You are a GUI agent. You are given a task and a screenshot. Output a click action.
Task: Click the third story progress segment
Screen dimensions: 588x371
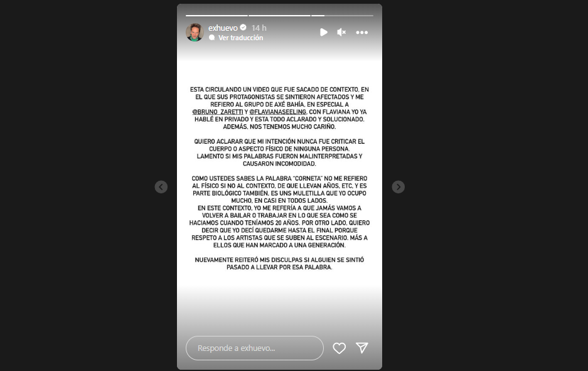coord(342,16)
